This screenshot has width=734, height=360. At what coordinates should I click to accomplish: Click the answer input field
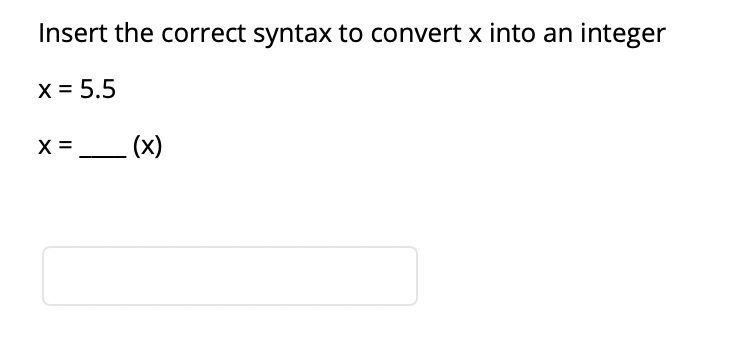point(230,276)
